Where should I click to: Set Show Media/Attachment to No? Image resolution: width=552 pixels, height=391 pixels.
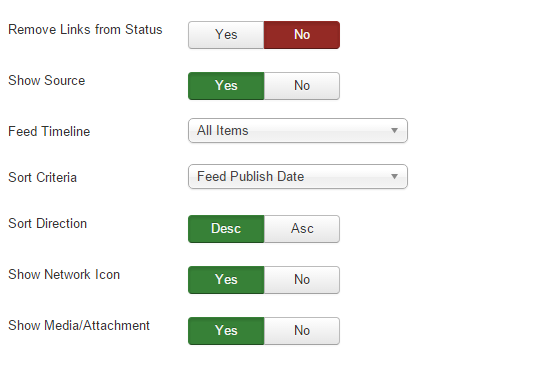(302, 331)
